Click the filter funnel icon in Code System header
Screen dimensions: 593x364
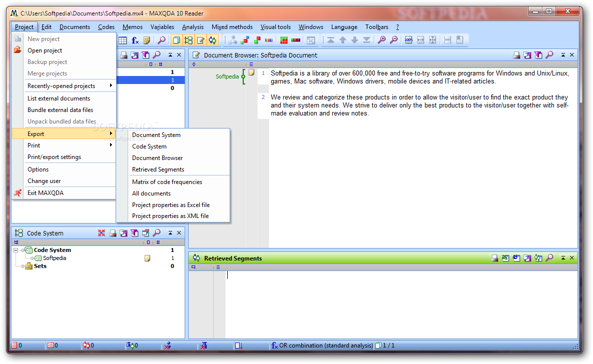tap(135, 233)
